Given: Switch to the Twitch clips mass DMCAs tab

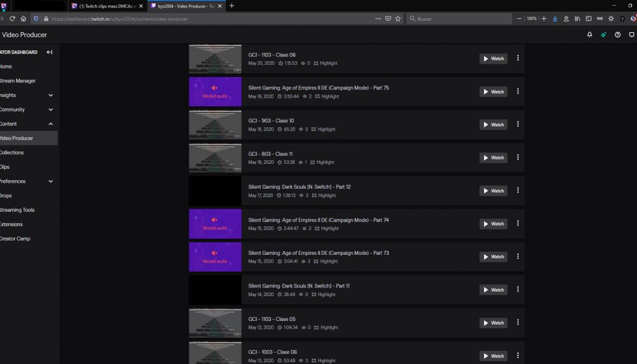Looking at the screenshot, I should [x=105, y=6].
